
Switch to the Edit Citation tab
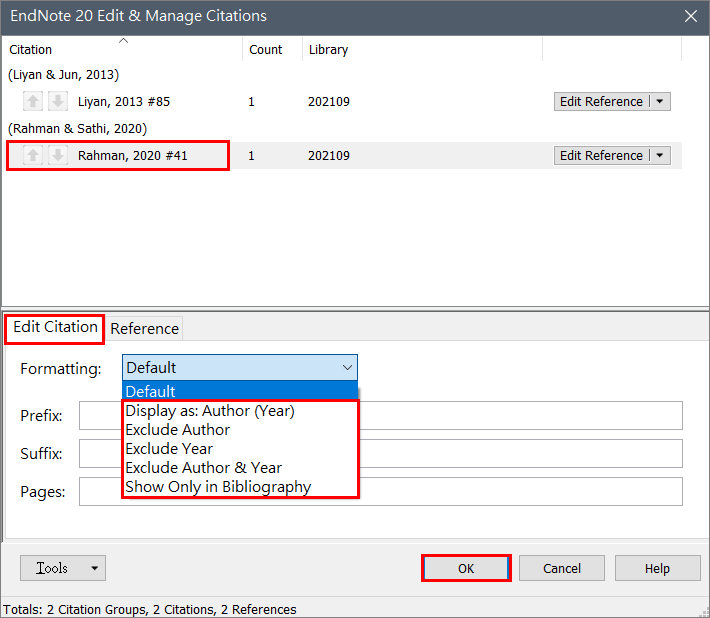(55, 327)
